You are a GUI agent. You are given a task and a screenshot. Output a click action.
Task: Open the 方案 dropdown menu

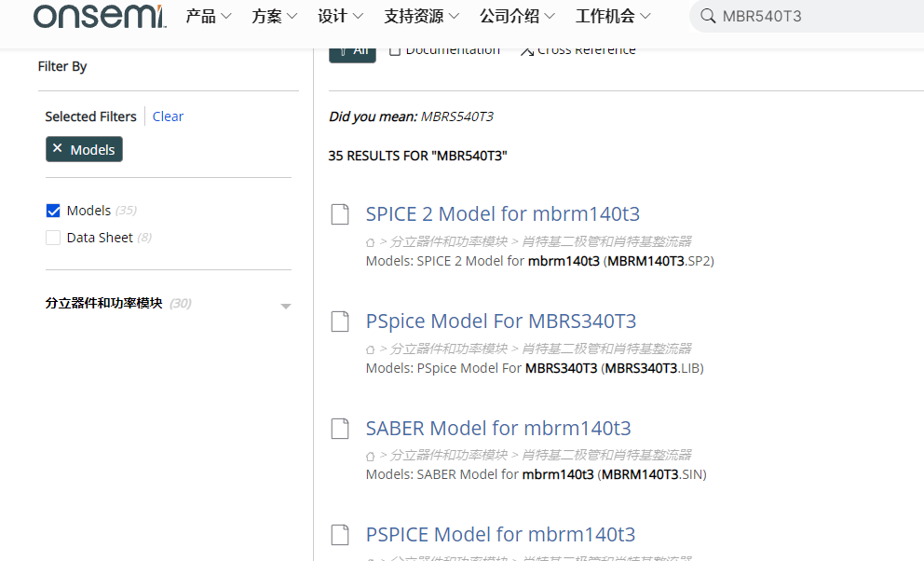(x=274, y=16)
